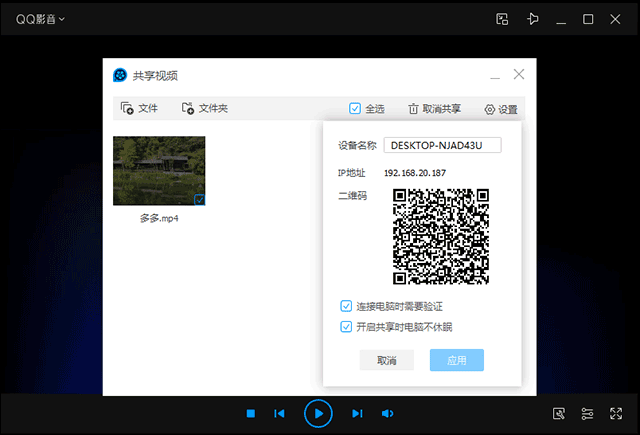This screenshot has height=435, width=640.
Task: Uncheck the checkbox on 多多.mp4 thumbnail
Action: 199,200
